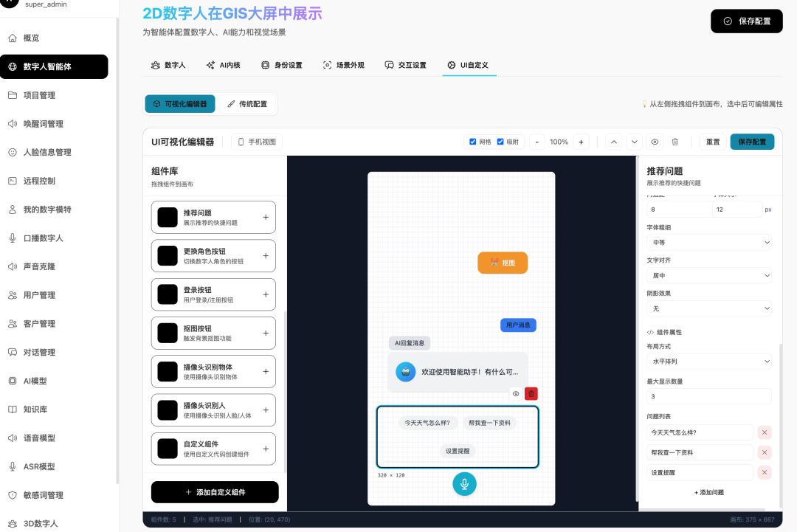Switch to the AI内核 tab
Image resolution: width=797 pixels, height=532 pixels.
223,65
